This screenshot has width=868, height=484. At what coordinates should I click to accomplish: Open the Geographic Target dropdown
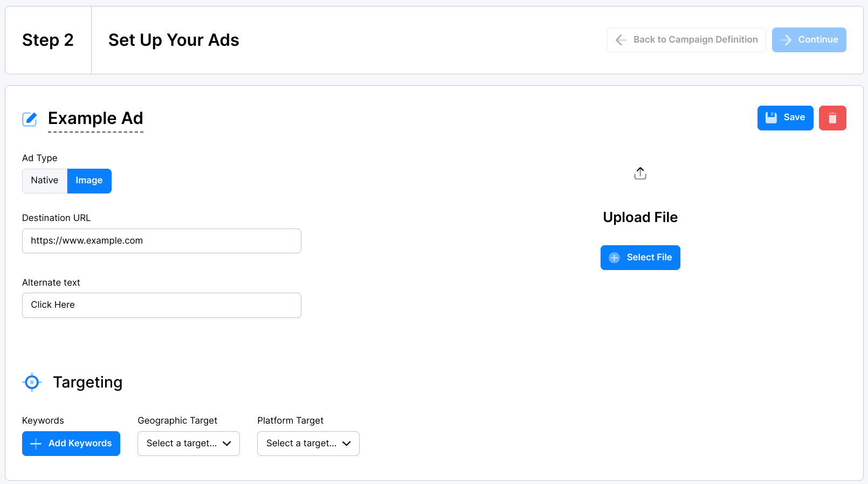click(x=189, y=444)
